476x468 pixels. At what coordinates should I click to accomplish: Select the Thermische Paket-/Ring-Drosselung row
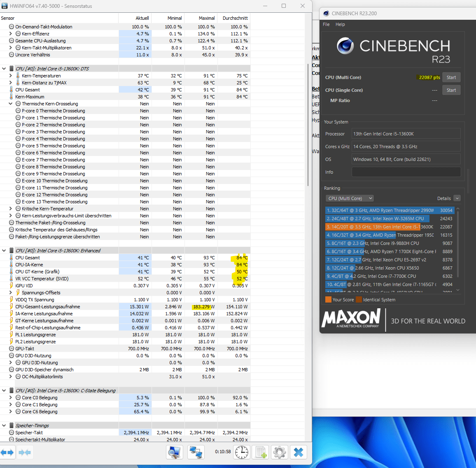[x=125, y=223]
